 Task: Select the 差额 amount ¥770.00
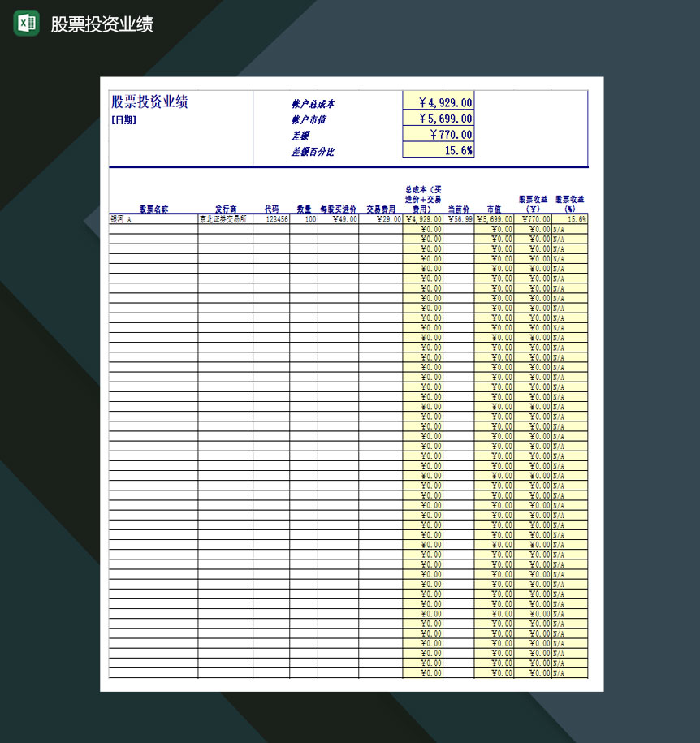[440, 135]
